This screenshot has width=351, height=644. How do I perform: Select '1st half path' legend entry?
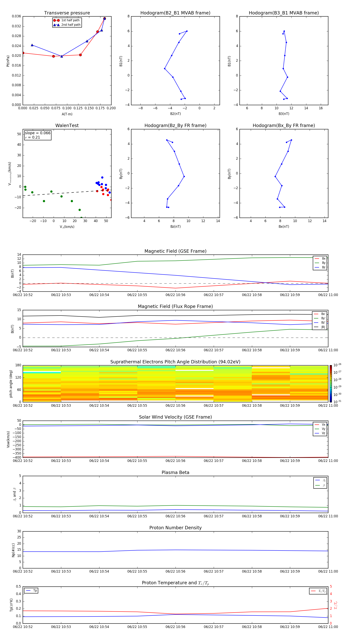click(67, 20)
